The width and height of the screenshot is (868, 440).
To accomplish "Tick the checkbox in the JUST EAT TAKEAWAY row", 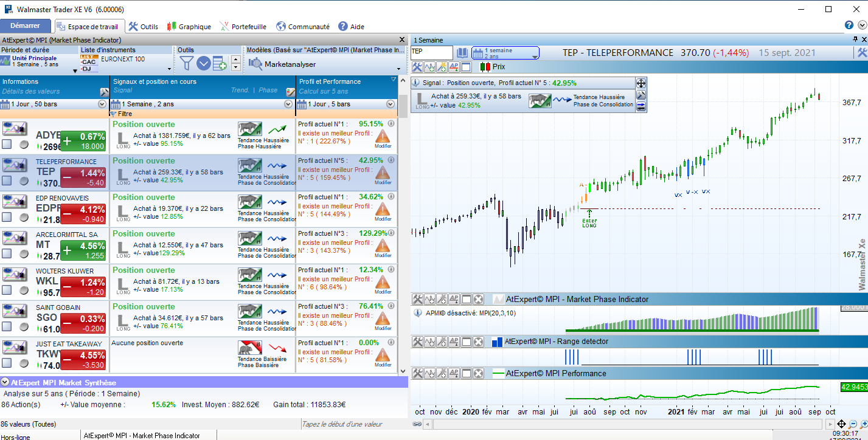I will point(6,363).
